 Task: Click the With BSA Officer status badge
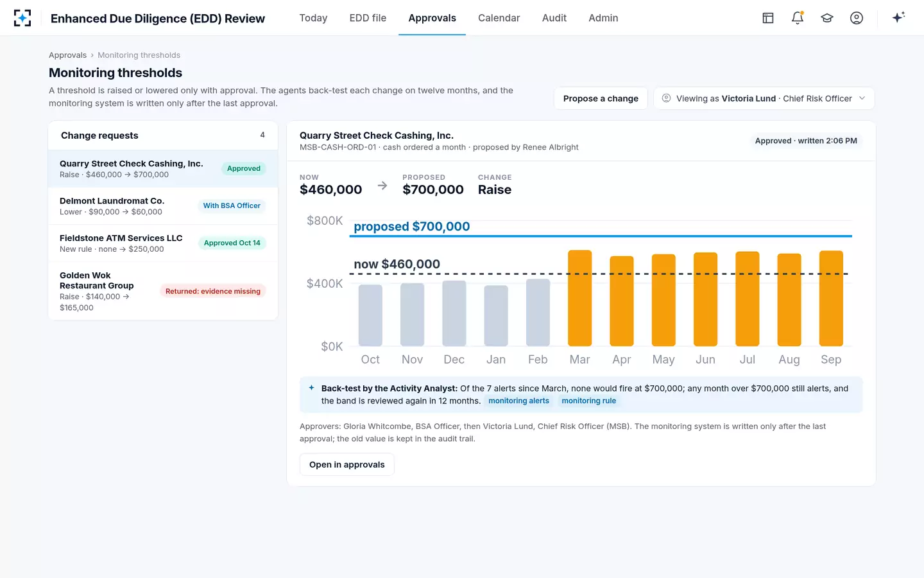232,206
